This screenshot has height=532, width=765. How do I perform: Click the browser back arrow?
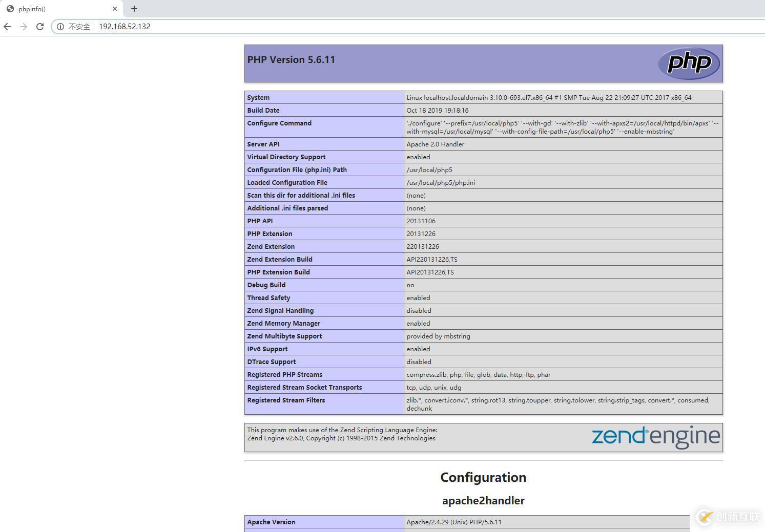[7, 26]
